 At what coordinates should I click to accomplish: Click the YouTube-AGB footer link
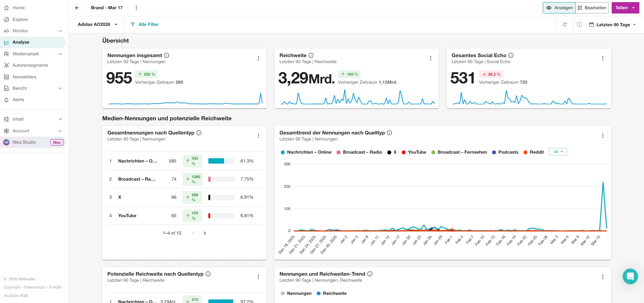pos(16,296)
